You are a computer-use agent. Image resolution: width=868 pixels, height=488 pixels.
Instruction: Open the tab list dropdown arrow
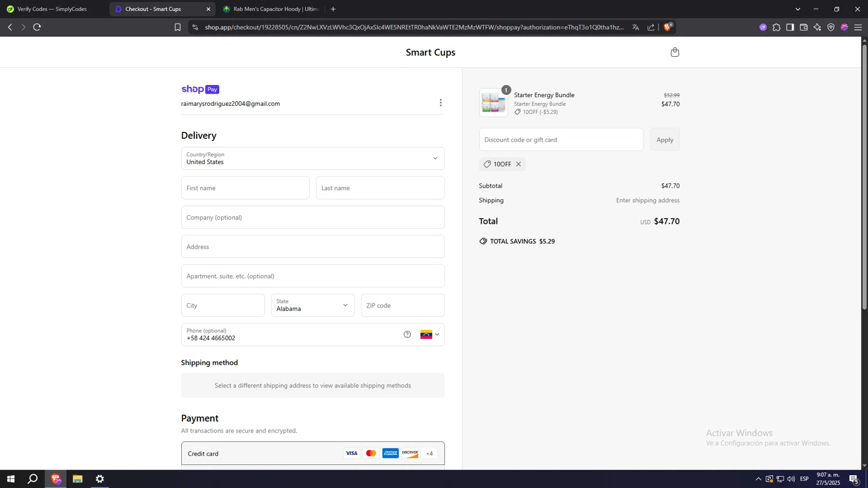798,9
